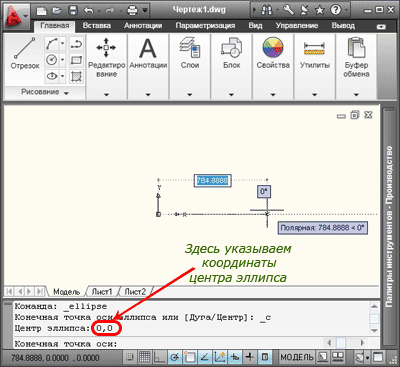Switch to the Параметризация ribbon tab
The width and height of the screenshot is (400, 367).
pyautogui.click(x=205, y=26)
